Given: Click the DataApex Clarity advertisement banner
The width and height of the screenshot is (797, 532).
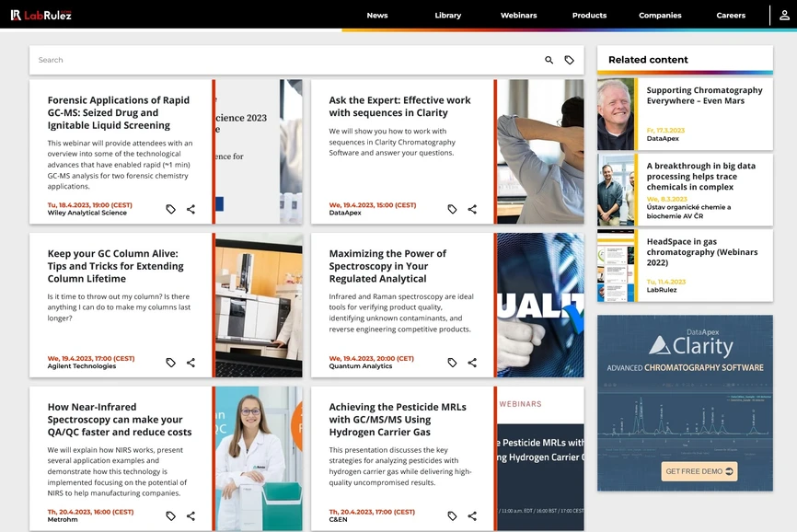Looking at the screenshot, I should tap(685, 403).
